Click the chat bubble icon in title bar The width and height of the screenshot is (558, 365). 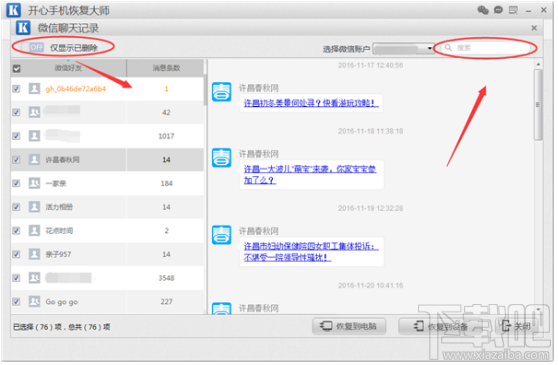[x=498, y=10]
